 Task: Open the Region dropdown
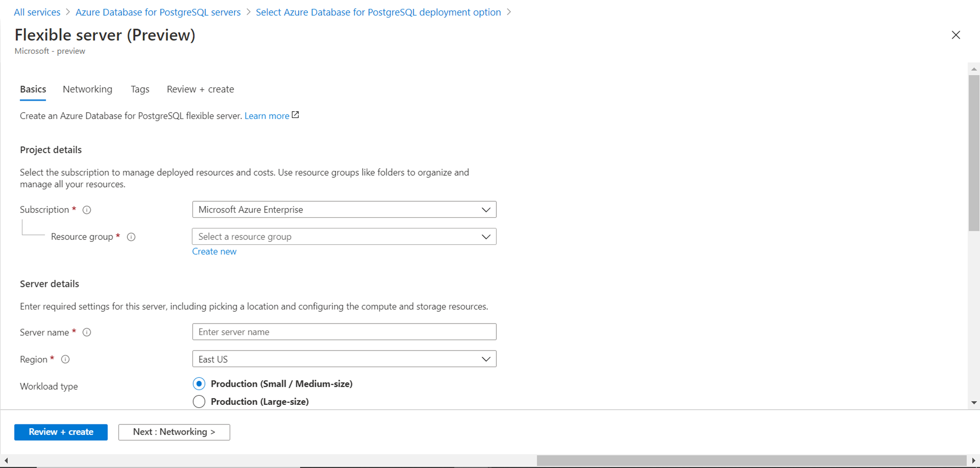click(x=344, y=359)
